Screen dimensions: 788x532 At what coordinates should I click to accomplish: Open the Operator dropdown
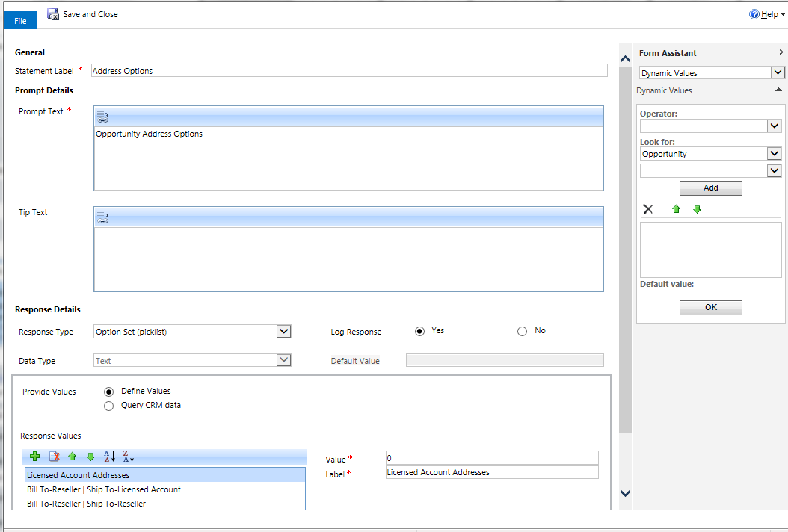775,126
